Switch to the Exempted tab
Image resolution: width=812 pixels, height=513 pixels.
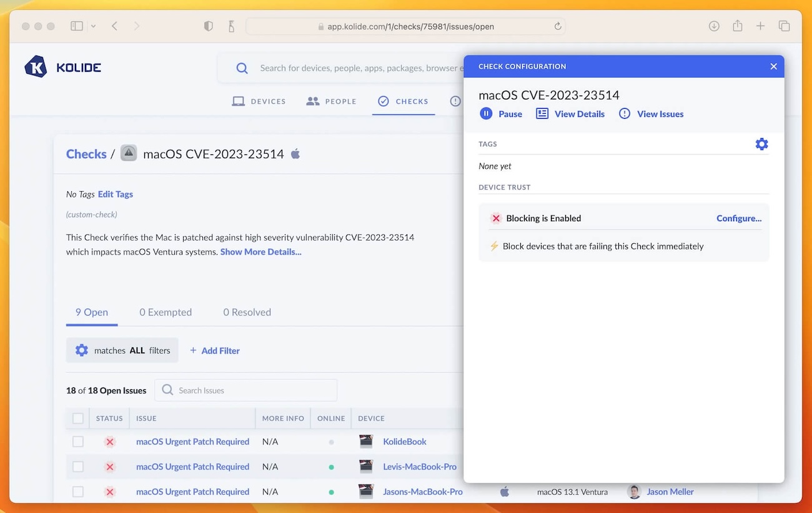[x=165, y=312]
